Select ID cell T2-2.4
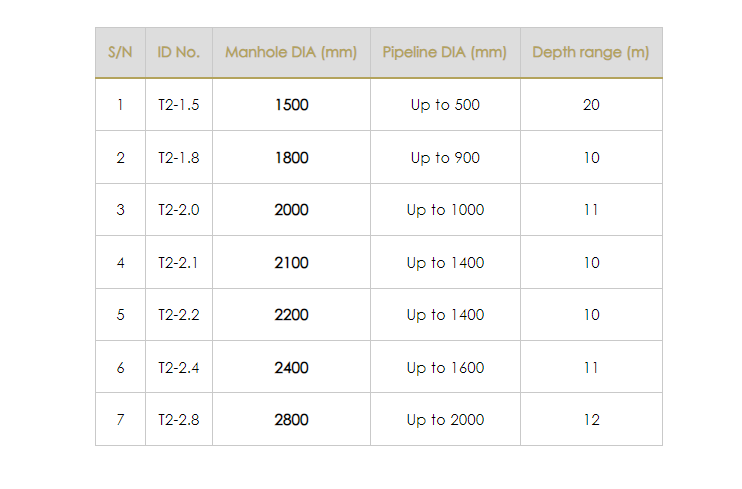The image size is (742, 489). tap(179, 368)
